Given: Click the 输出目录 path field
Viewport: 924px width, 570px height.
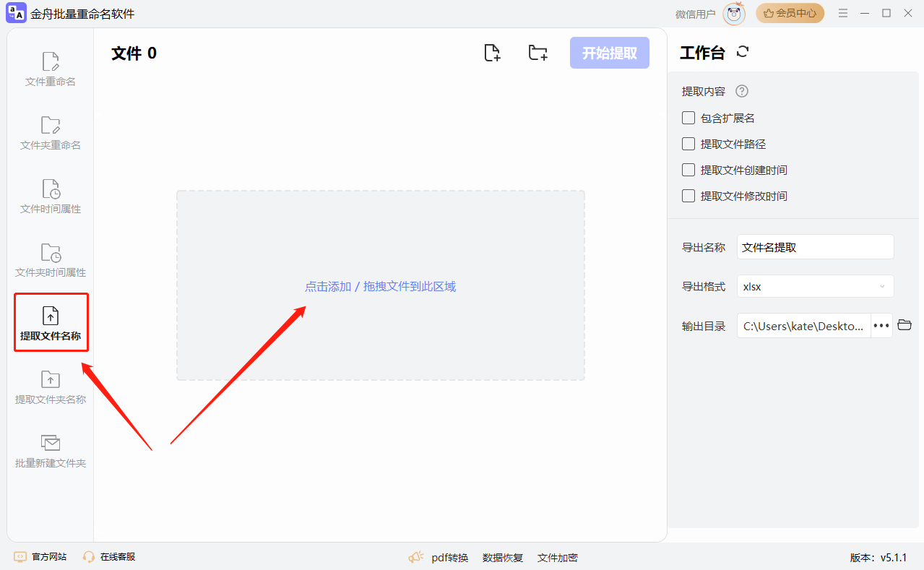Looking at the screenshot, I should click(x=804, y=326).
